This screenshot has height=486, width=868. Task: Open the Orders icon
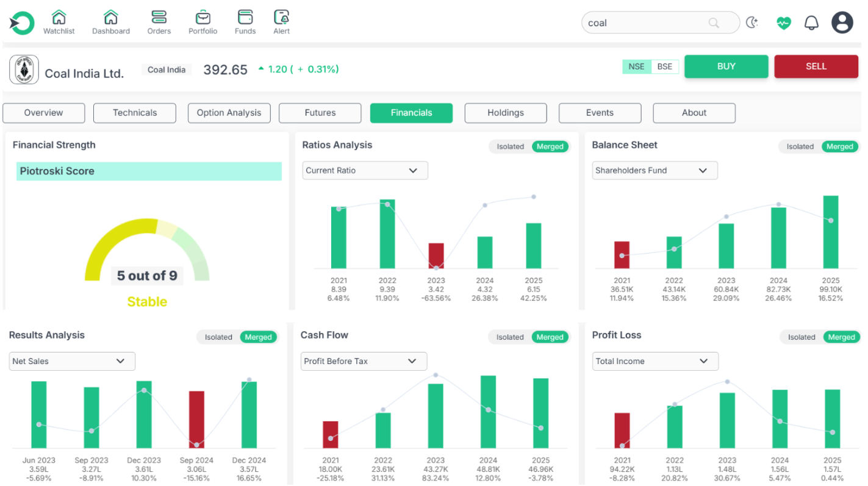(159, 17)
